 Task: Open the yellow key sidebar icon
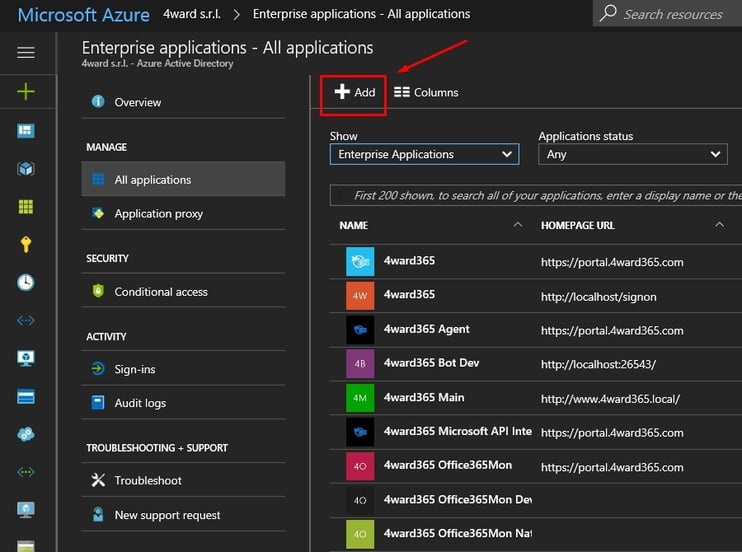[x=26, y=244]
